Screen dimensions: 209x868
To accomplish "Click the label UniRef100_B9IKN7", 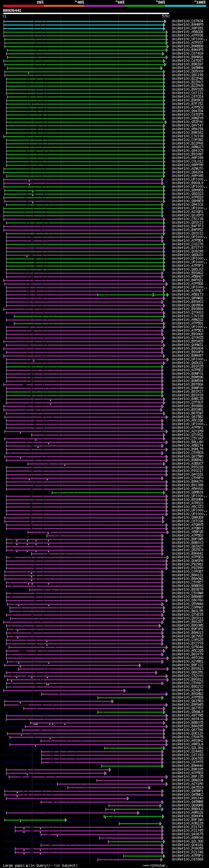I will 187,154.
